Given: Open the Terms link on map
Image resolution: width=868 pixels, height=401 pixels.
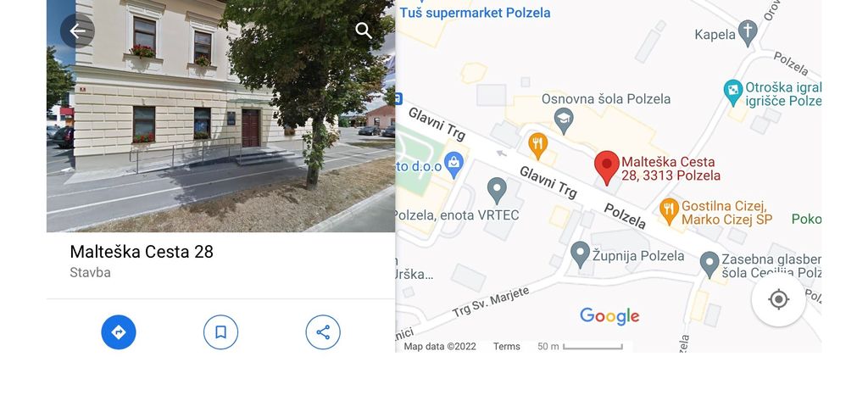Looking at the screenshot, I should tap(507, 347).
